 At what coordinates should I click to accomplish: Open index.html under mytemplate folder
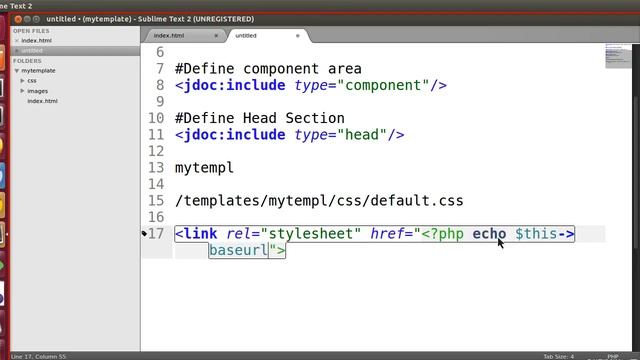pyautogui.click(x=42, y=101)
